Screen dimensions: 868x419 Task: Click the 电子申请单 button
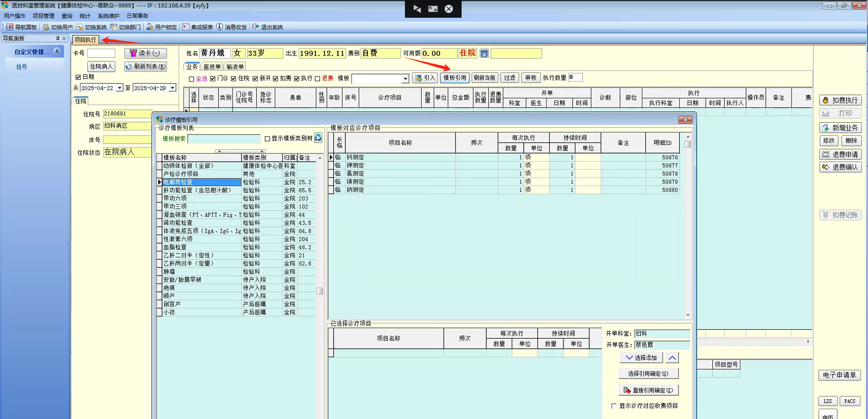pos(839,375)
